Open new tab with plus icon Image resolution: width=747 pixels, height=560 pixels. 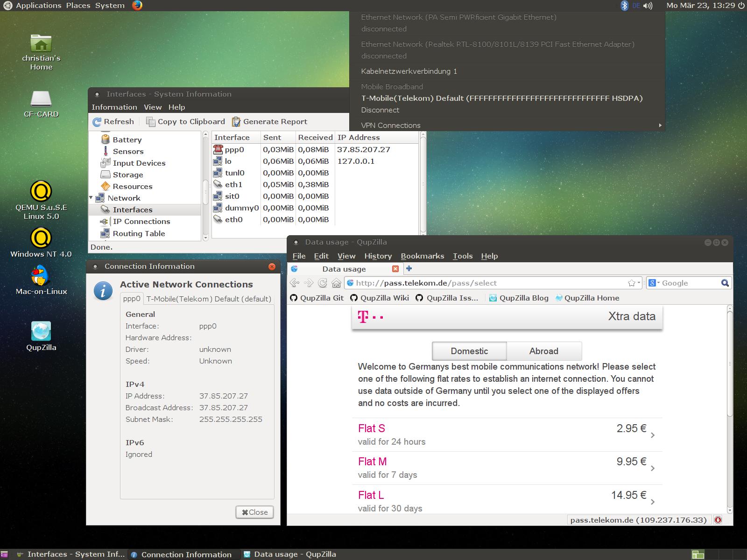[x=409, y=268]
